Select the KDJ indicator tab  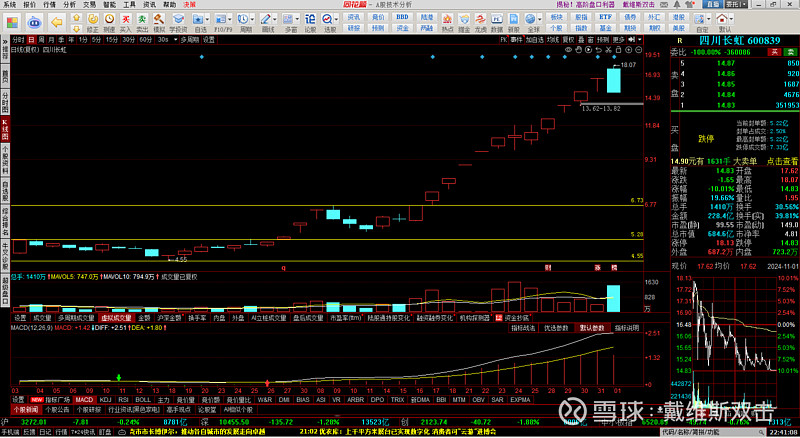click(x=106, y=400)
